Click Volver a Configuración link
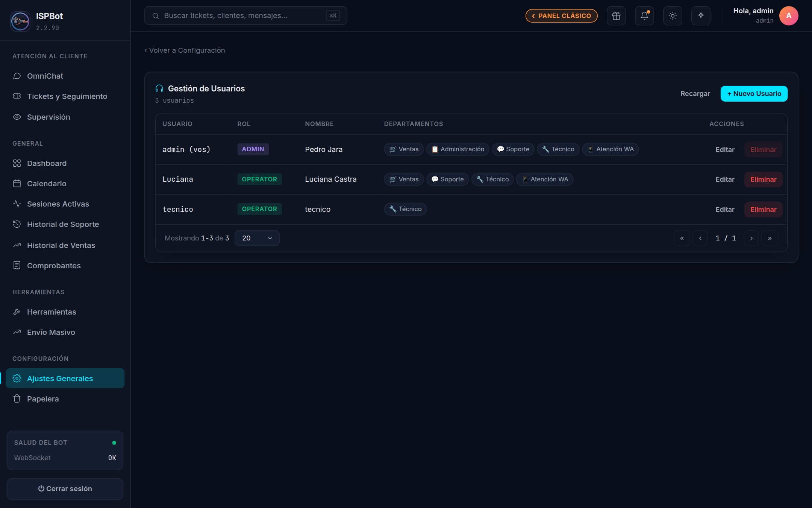The width and height of the screenshot is (812, 508). pyautogui.click(x=185, y=50)
